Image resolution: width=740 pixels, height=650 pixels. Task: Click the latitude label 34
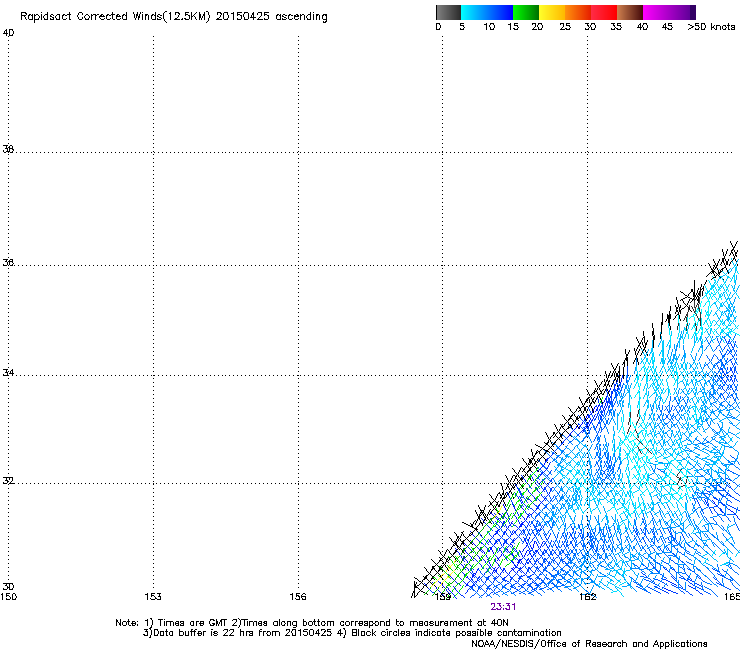8,373
